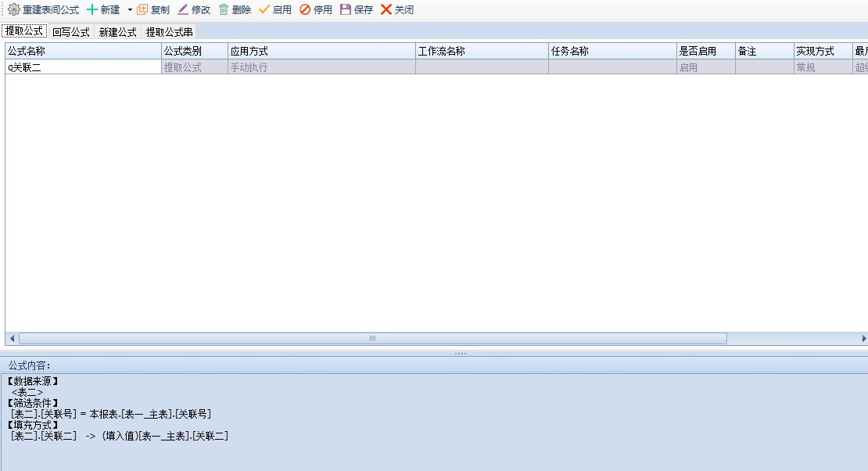The image size is (868, 471).
Task: Click the splitter handle above 公式内容
Action: click(460, 354)
